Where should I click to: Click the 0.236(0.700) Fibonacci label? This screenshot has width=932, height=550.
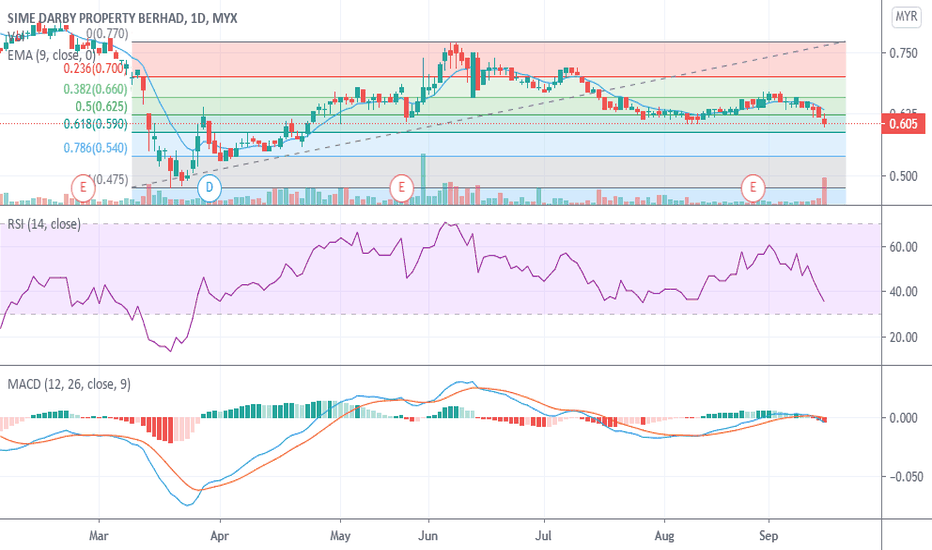95,68
